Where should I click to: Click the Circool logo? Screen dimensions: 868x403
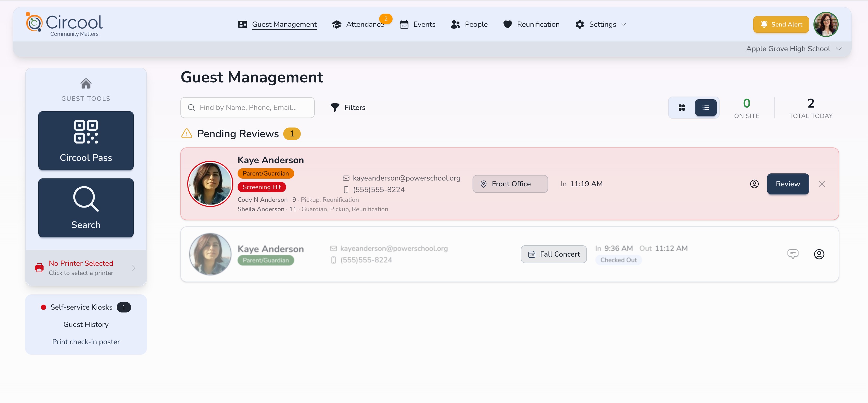pos(64,24)
